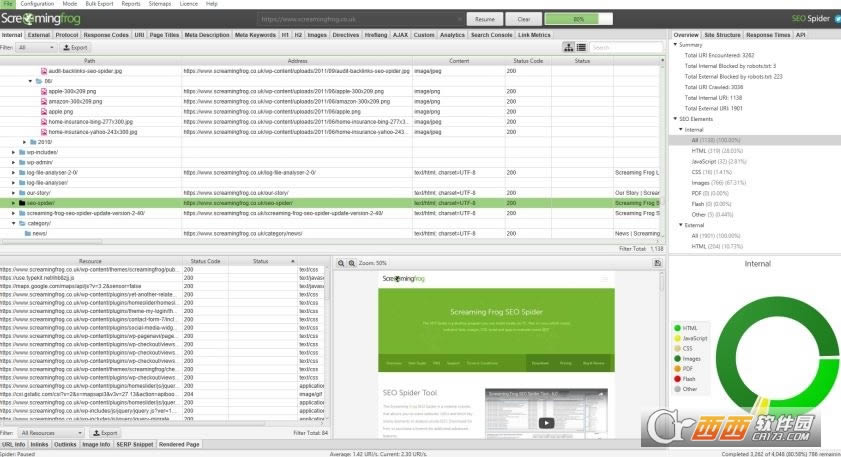This screenshot has width=841, height=457.
Task: Select Internal CSS (16) filter
Action: point(711,172)
